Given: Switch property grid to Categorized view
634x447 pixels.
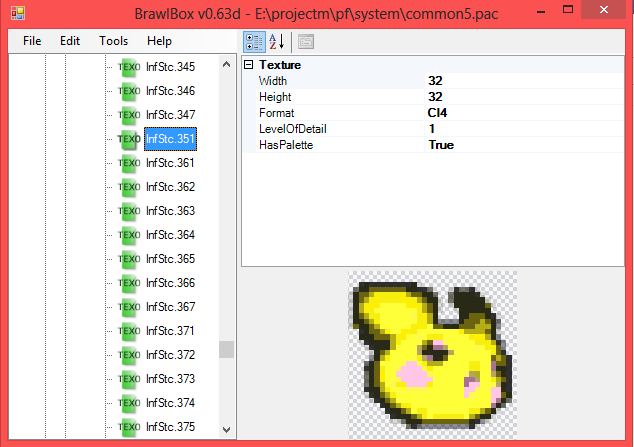Looking at the screenshot, I should coord(254,42).
